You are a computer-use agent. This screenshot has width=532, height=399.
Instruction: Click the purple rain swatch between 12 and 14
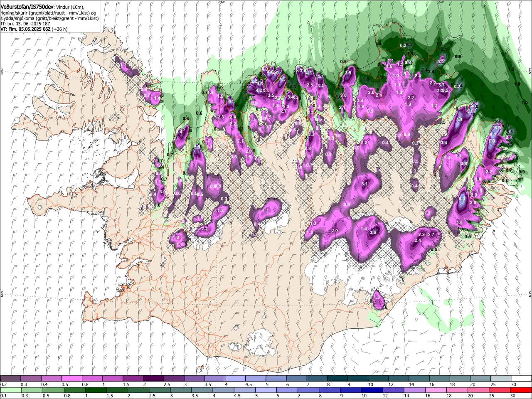click(393, 390)
